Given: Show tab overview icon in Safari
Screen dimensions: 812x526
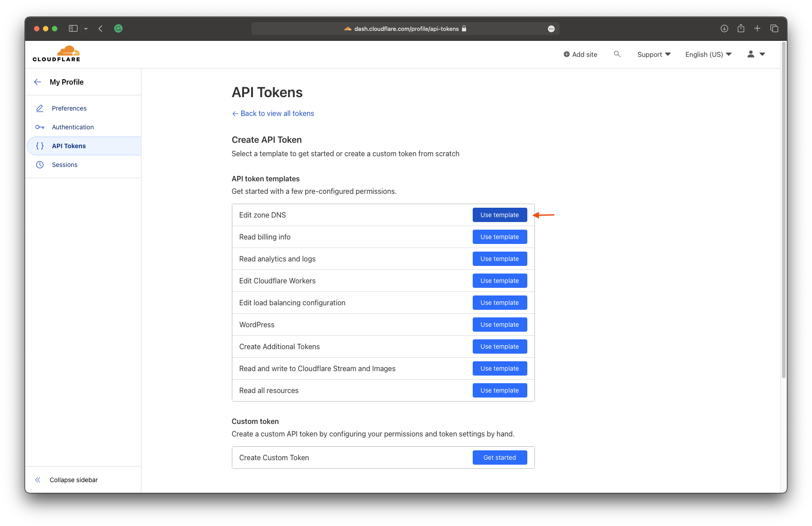Looking at the screenshot, I should [x=774, y=29].
